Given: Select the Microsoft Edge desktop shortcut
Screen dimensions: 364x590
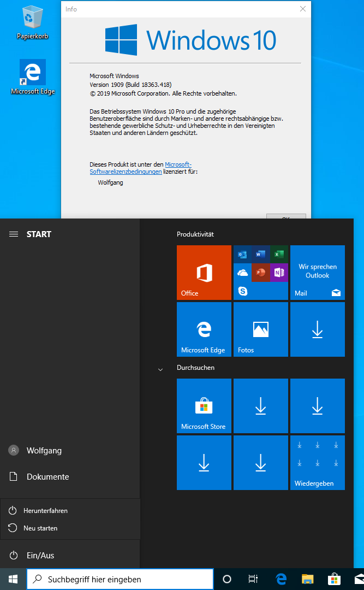Looking at the screenshot, I should coord(33,77).
